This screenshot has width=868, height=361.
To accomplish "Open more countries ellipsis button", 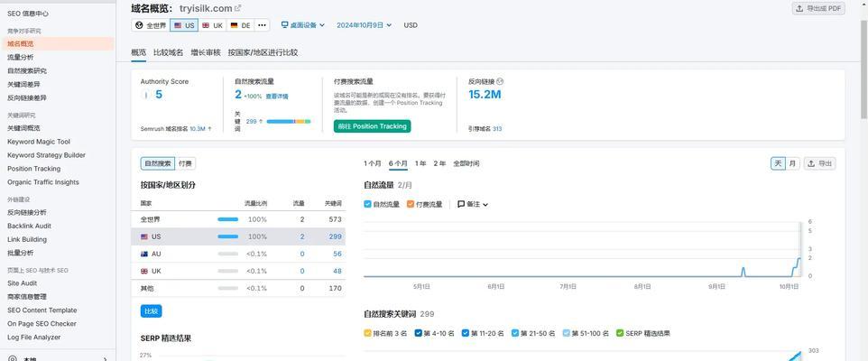I will click(x=262, y=25).
